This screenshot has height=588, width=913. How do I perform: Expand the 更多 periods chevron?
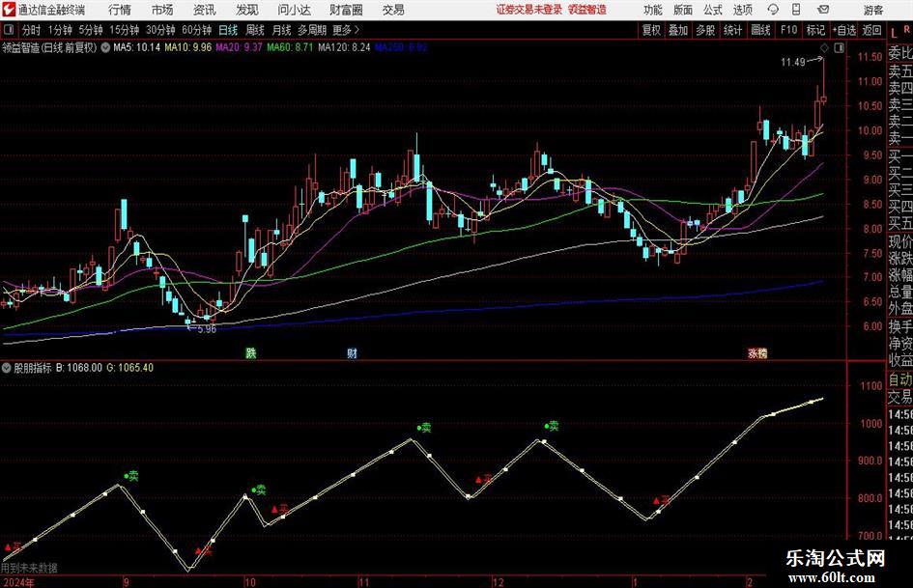357,30
